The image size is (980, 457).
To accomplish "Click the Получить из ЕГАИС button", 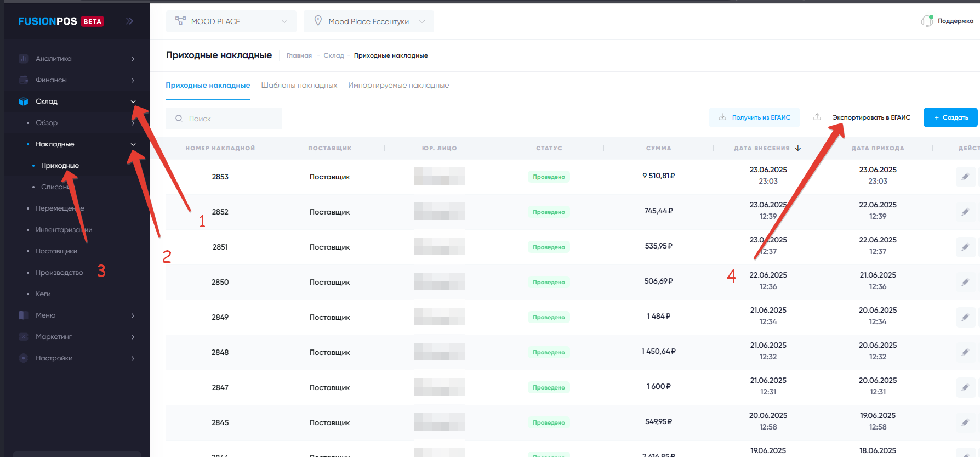I will click(754, 117).
